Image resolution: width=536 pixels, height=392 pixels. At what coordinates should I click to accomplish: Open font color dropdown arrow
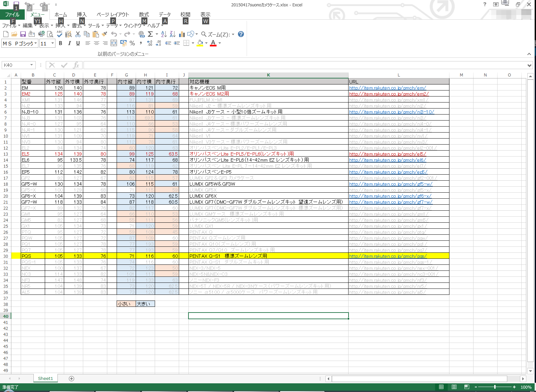tap(220, 43)
